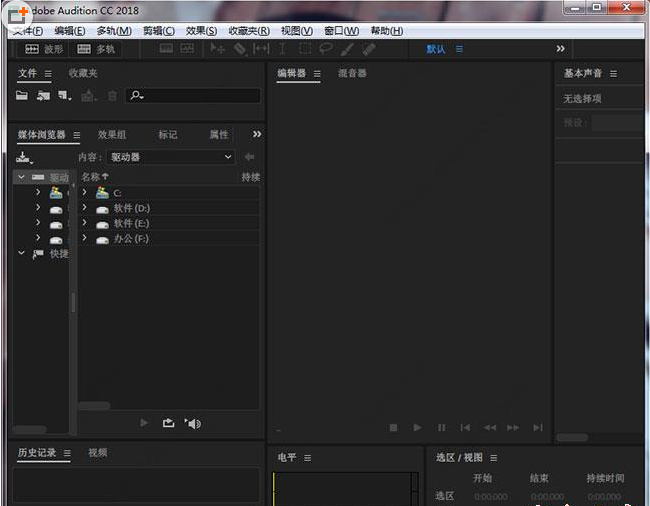Click the editor Pause button
The image size is (650, 506).
point(441,427)
